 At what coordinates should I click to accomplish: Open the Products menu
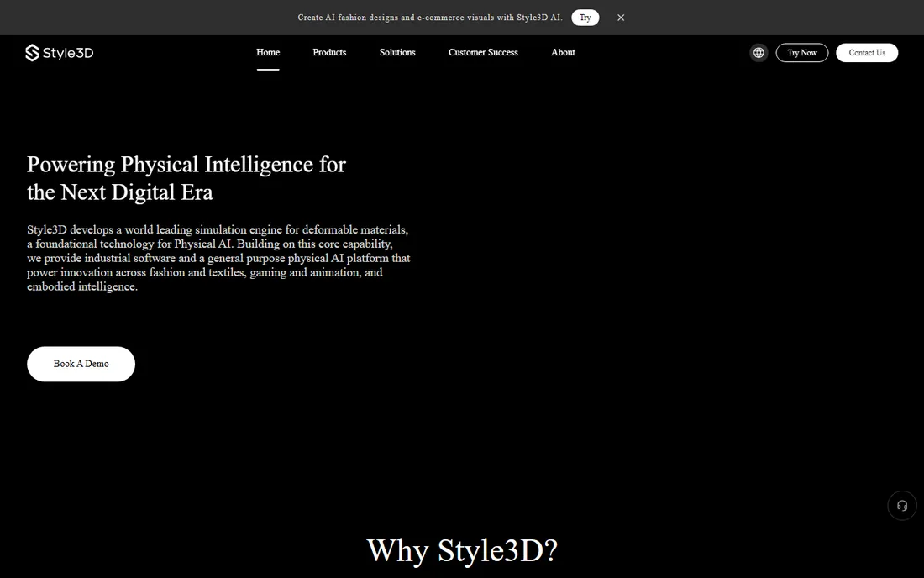click(329, 52)
